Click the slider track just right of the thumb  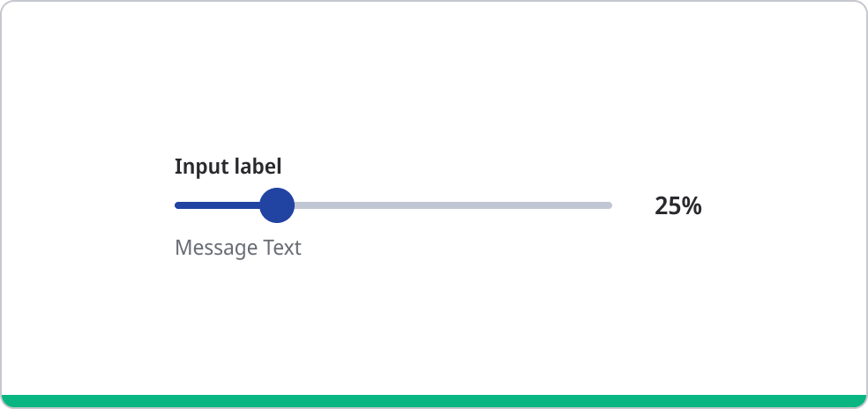pos(306,205)
